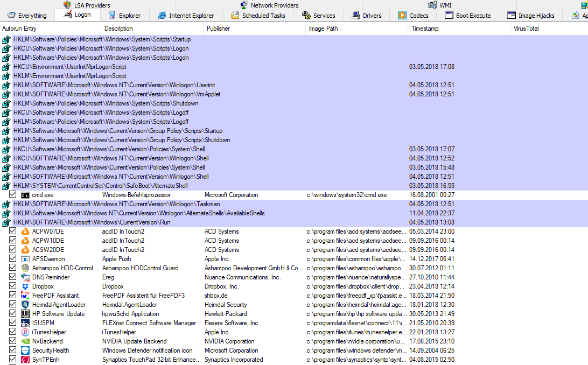Uncheck the ACPW07DE entry checkbox
The image size is (588, 365).
13,231
